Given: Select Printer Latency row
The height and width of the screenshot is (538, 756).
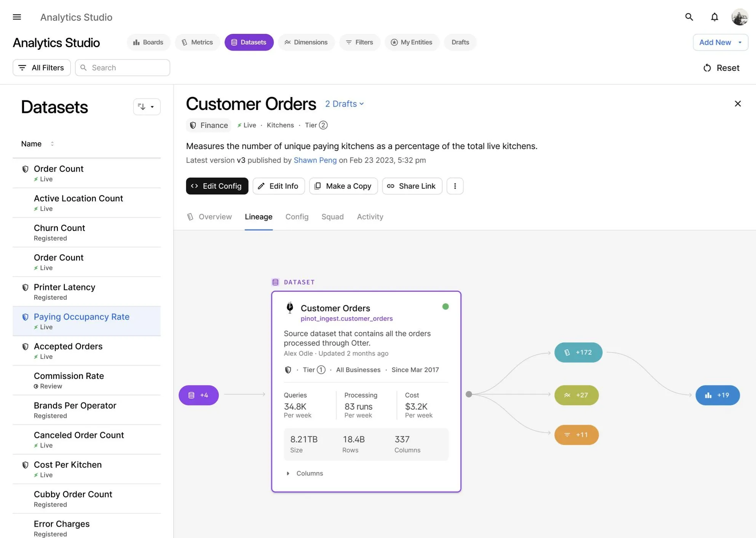Looking at the screenshot, I should pyautogui.click(x=86, y=292).
